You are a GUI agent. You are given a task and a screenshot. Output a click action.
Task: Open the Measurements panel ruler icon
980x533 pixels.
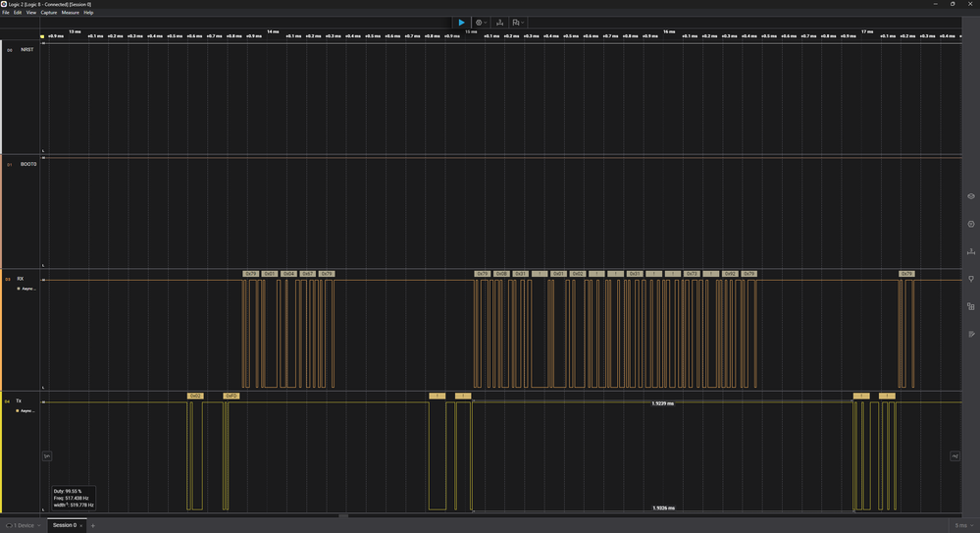point(970,251)
